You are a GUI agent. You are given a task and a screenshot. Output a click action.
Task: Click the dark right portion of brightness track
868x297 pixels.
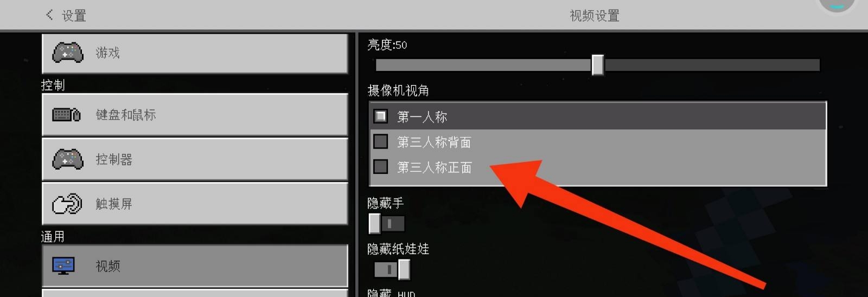pyautogui.click(x=712, y=66)
